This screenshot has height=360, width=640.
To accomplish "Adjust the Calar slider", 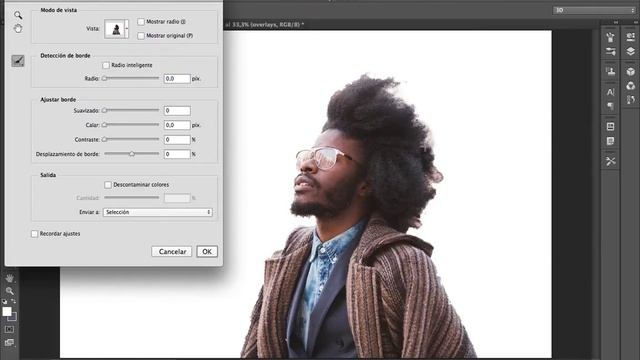I will (131, 125).
